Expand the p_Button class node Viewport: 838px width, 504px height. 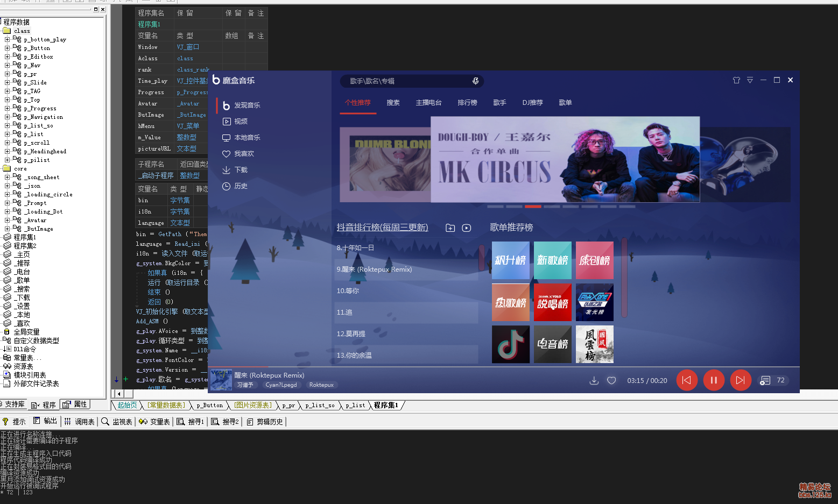(x=7, y=48)
